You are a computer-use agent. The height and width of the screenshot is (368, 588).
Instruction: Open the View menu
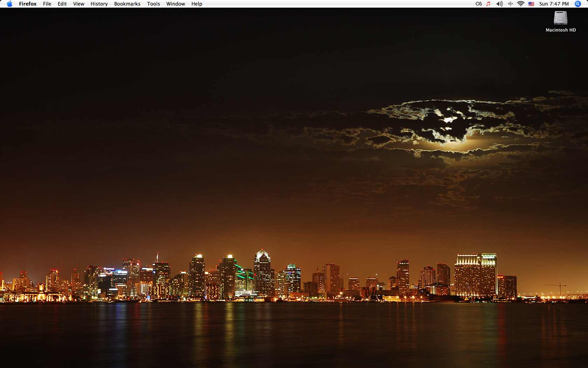tap(78, 4)
